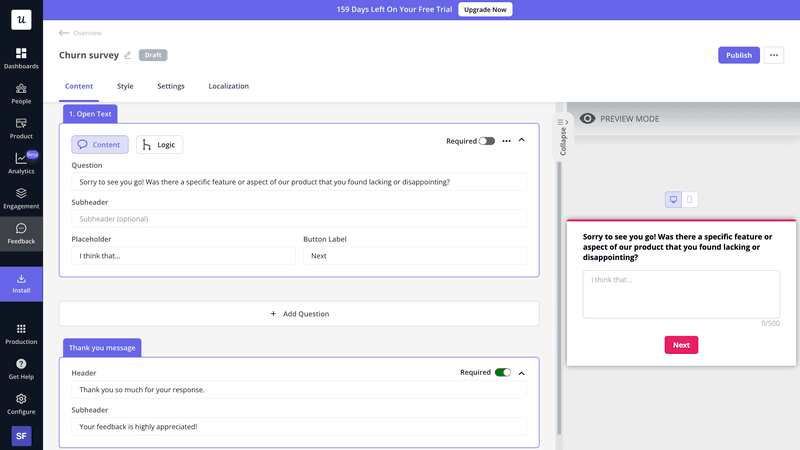Toggle Required switch for Open Text question
Image resolution: width=800 pixels, height=450 pixels.
[x=487, y=141]
